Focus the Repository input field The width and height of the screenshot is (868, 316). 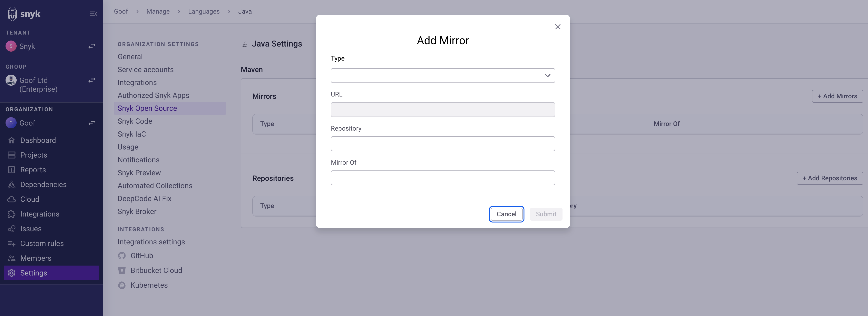(443, 144)
